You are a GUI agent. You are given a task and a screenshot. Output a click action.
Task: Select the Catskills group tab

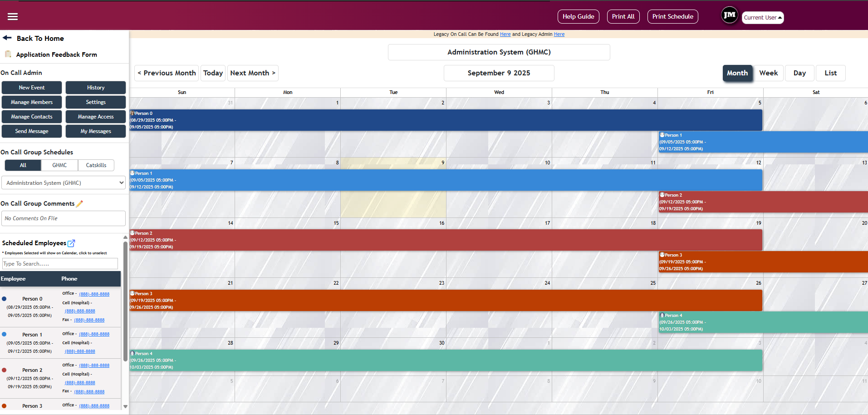96,165
